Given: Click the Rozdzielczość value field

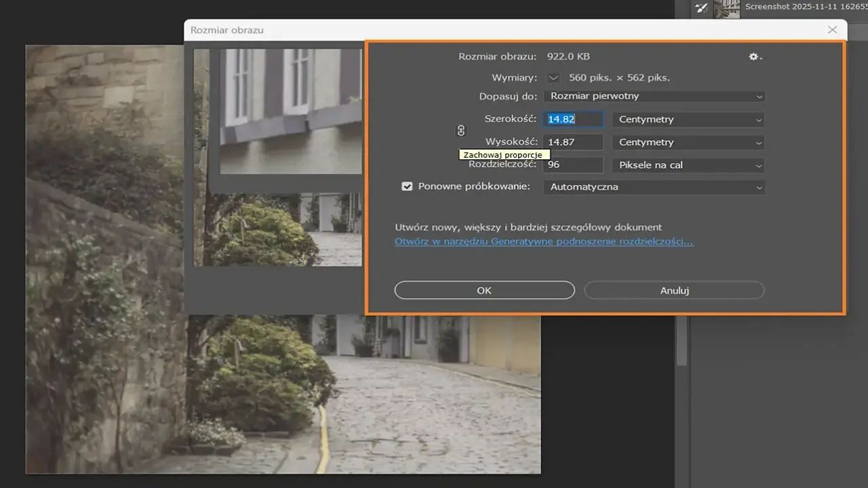Looking at the screenshot, I should pyautogui.click(x=573, y=165).
